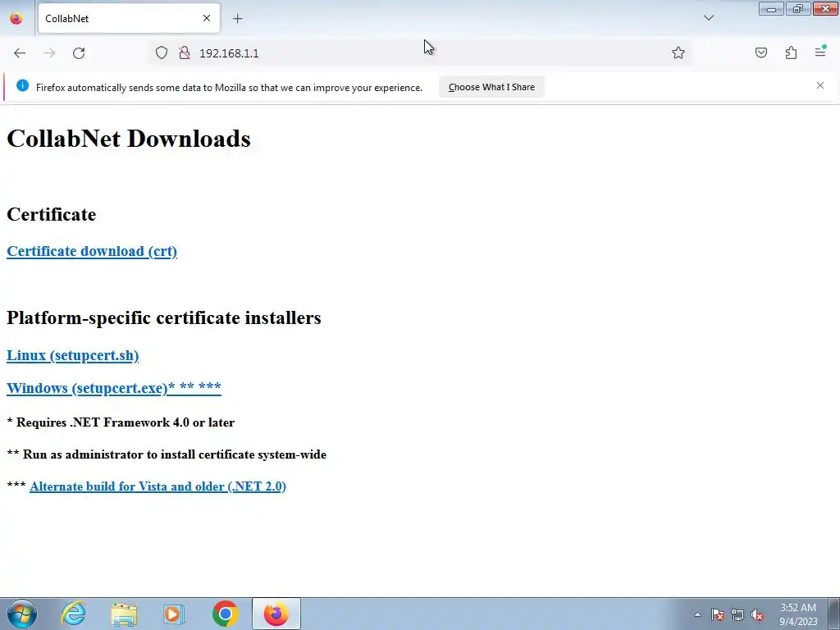Open the Firefox application menu
840x630 pixels.
(x=820, y=52)
